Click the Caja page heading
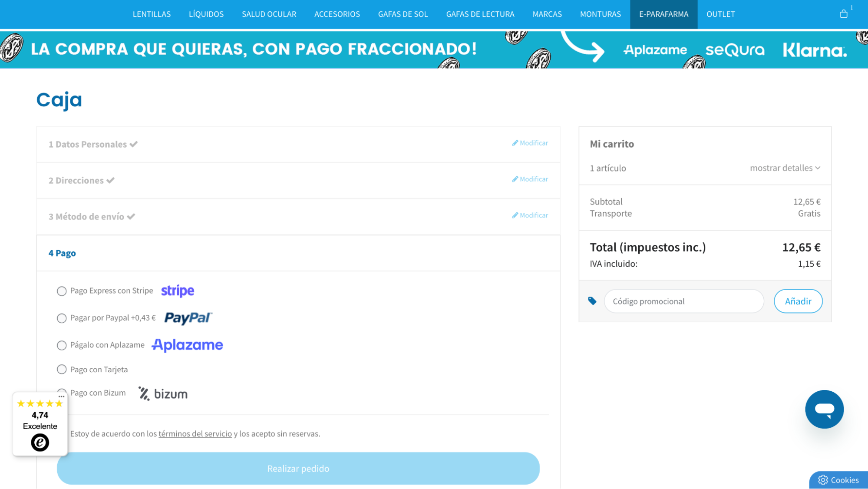Image resolution: width=868 pixels, height=489 pixels. 59,100
